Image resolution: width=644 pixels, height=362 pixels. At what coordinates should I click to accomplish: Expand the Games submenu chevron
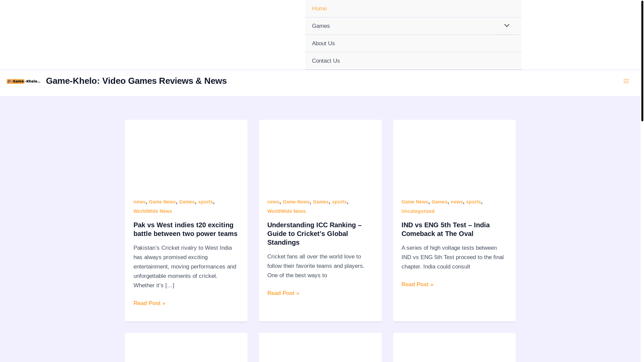[506, 26]
